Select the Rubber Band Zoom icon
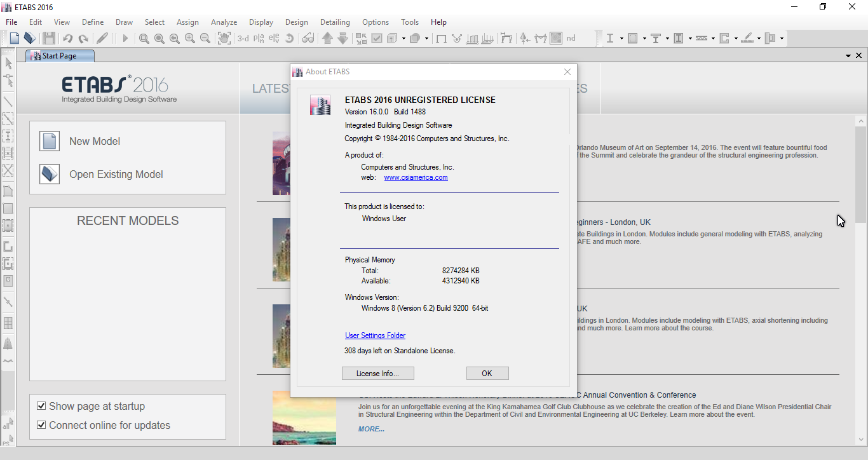The height and width of the screenshot is (460, 868). click(144, 39)
